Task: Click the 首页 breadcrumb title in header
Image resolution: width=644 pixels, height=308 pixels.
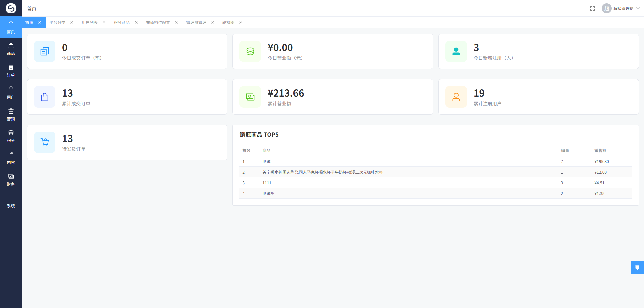Action: coord(32,8)
